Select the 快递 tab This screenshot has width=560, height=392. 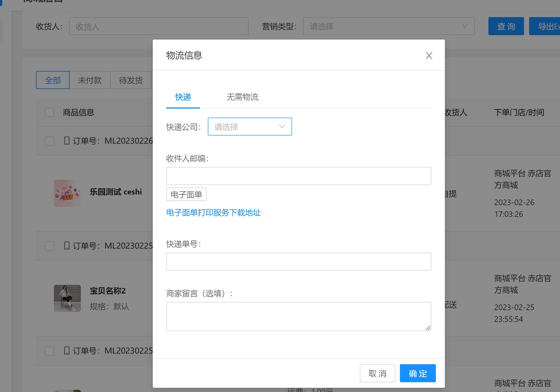pyautogui.click(x=183, y=97)
